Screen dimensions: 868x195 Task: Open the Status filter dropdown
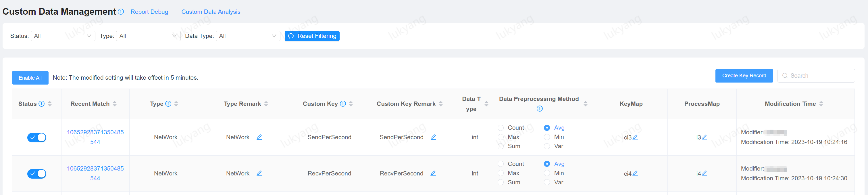coord(63,36)
